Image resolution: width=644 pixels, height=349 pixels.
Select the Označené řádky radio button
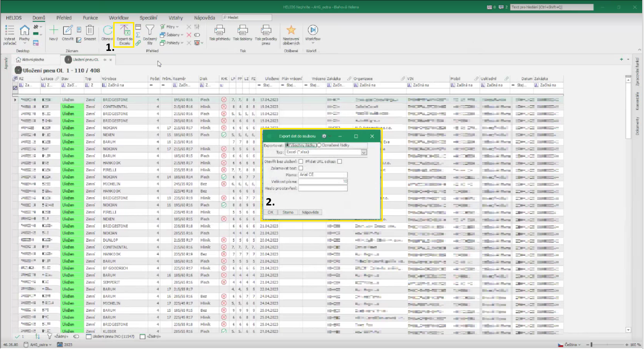319,145
